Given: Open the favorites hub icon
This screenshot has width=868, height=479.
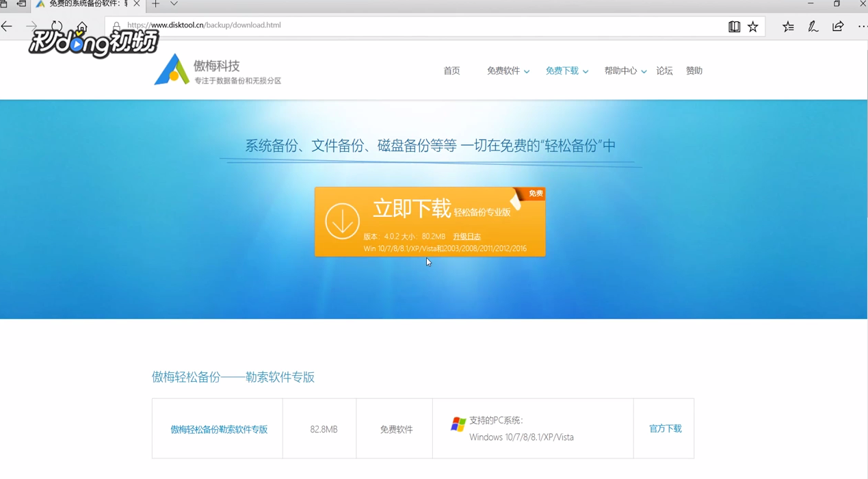Looking at the screenshot, I should click(x=788, y=27).
